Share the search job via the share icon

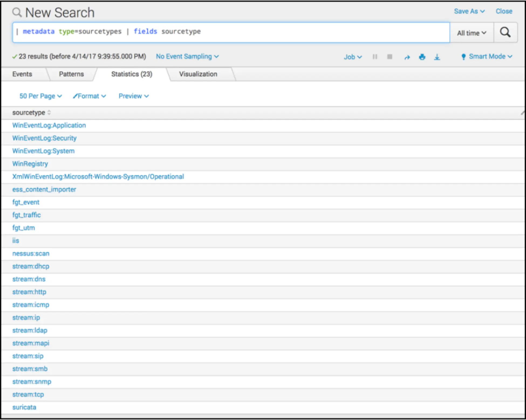pyautogui.click(x=407, y=57)
